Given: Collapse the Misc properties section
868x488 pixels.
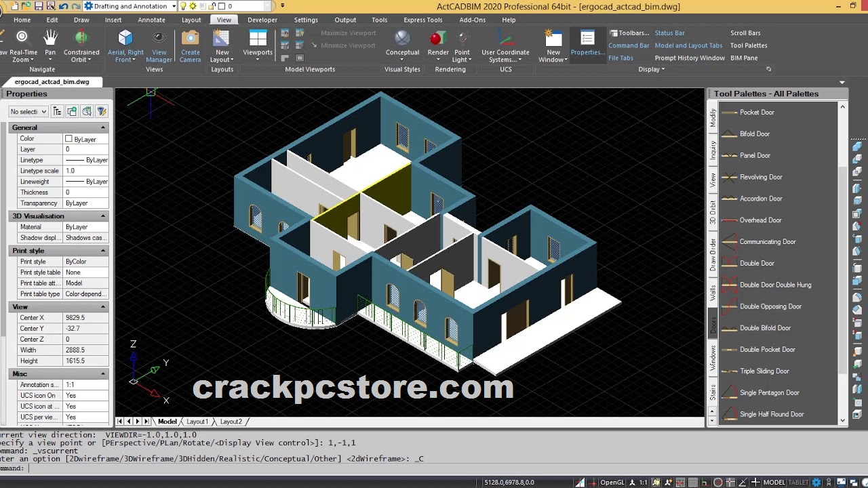Looking at the screenshot, I should click(x=103, y=374).
